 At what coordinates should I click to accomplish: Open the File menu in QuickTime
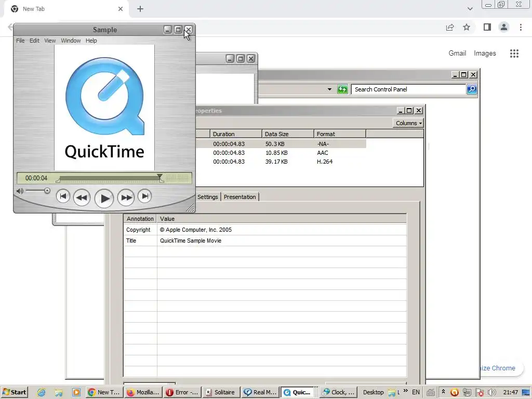pyautogui.click(x=20, y=41)
